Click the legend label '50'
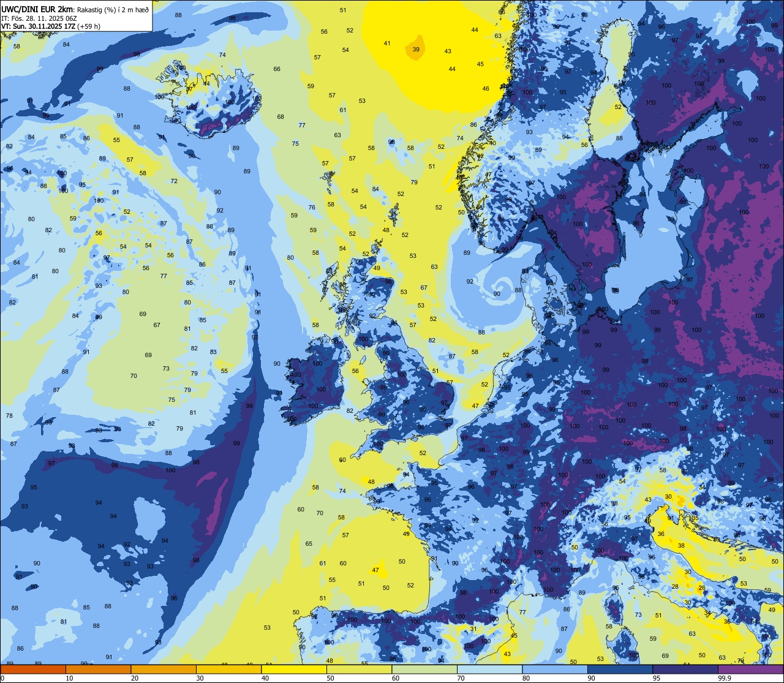Viewport: 784px width, 683px height. pos(330,678)
